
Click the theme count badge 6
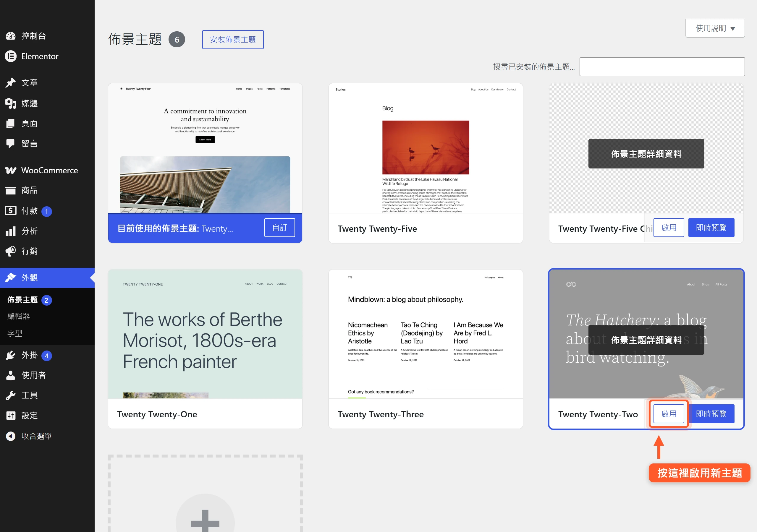pos(177,40)
